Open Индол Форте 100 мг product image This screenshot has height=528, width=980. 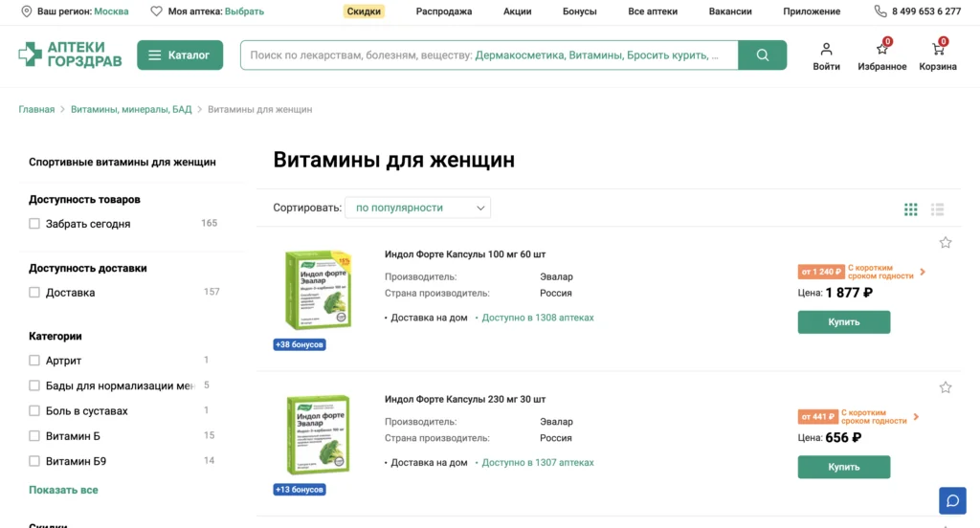(x=318, y=290)
